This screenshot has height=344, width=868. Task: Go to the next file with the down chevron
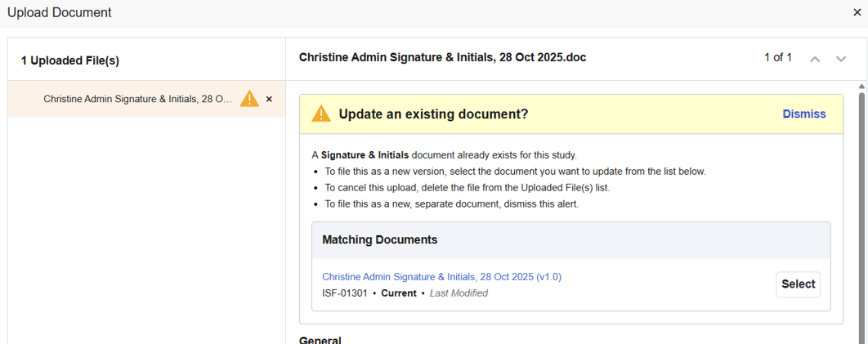(x=840, y=59)
